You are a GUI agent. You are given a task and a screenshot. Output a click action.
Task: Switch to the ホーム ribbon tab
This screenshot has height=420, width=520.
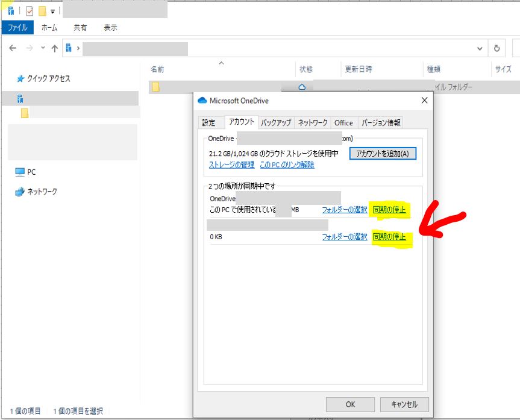click(x=49, y=28)
